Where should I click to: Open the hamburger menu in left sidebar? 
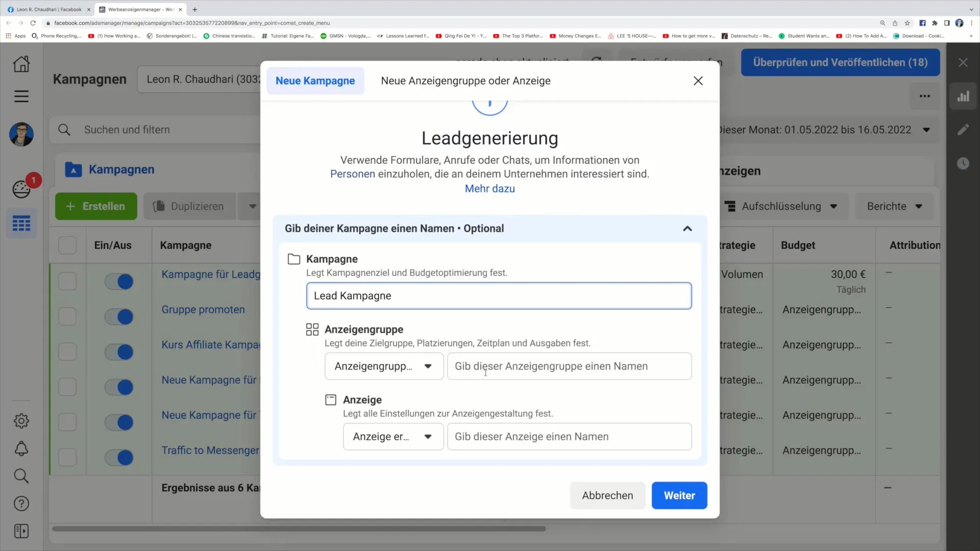(21, 96)
